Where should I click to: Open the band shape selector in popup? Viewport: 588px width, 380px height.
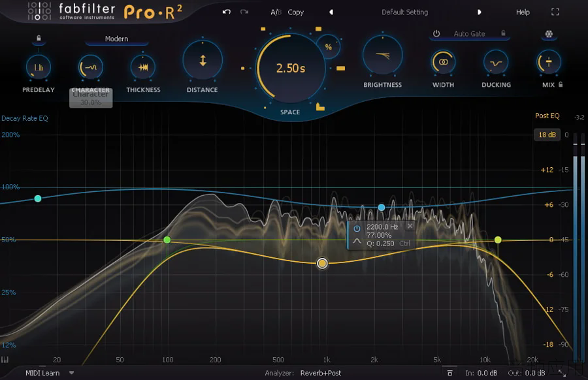tap(357, 241)
